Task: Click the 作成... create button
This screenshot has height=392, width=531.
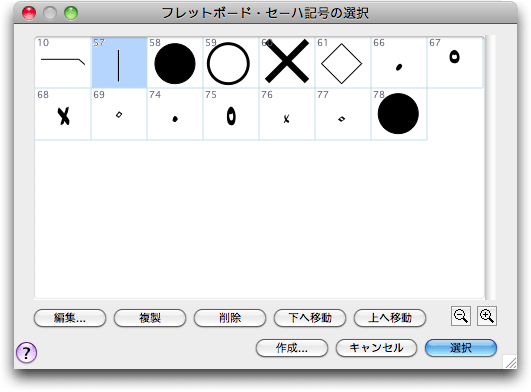Action: (x=292, y=348)
